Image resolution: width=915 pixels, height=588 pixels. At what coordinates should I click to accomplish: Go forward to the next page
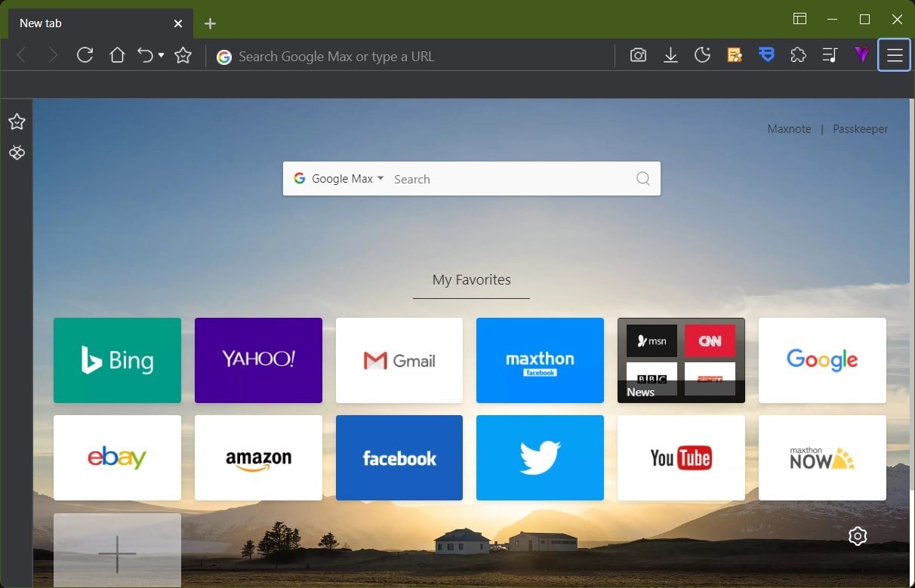tap(53, 55)
